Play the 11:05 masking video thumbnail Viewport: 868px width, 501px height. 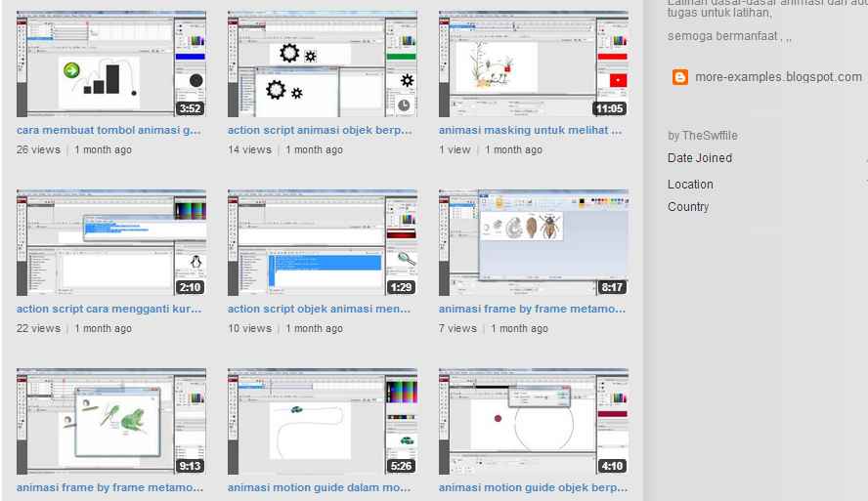(x=533, y=63)
